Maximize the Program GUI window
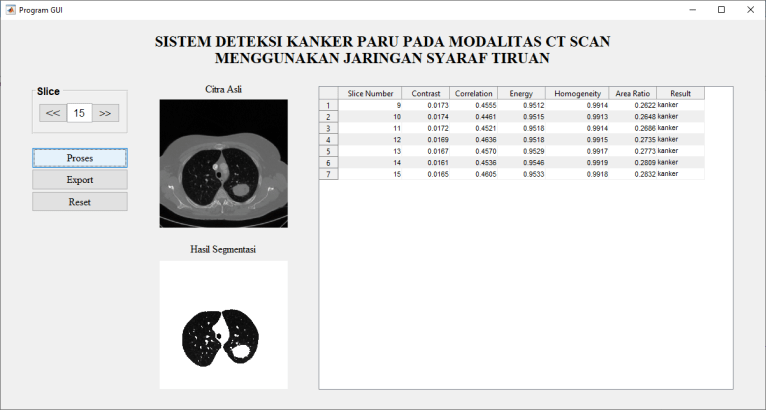The image size is (766, 410). coord(721,9)
